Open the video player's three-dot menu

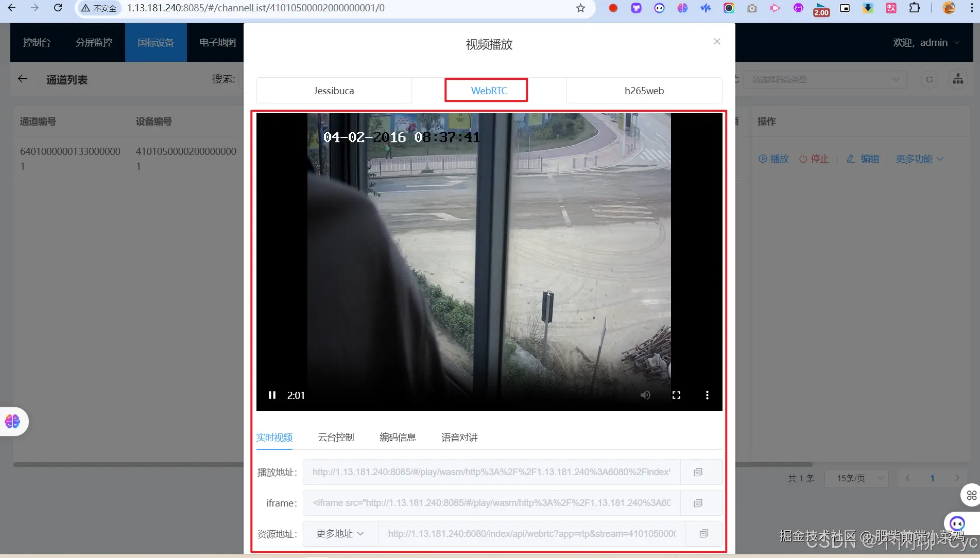click(707, 395)
